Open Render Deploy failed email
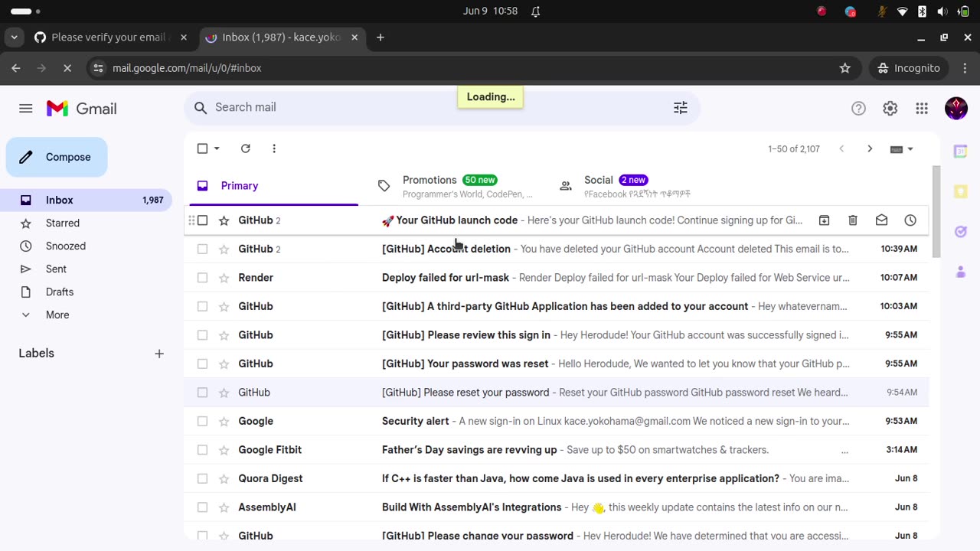 (x=557, y=278)
